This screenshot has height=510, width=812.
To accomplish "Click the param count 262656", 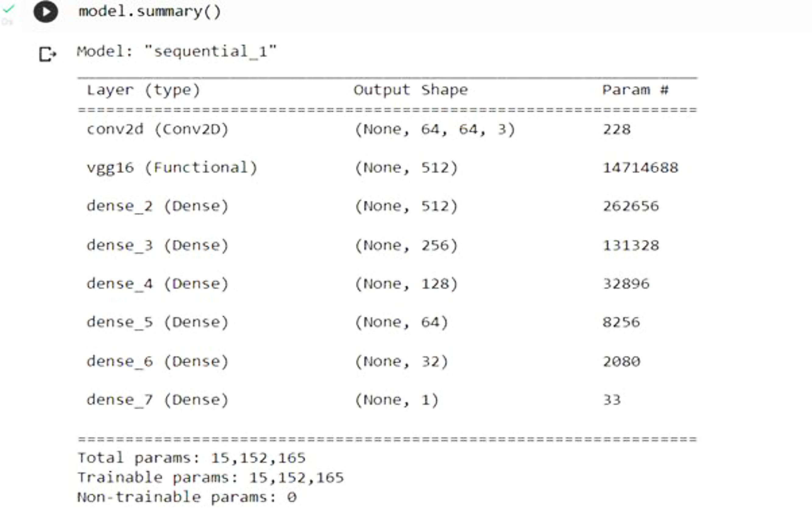I will tap(631, 206).
